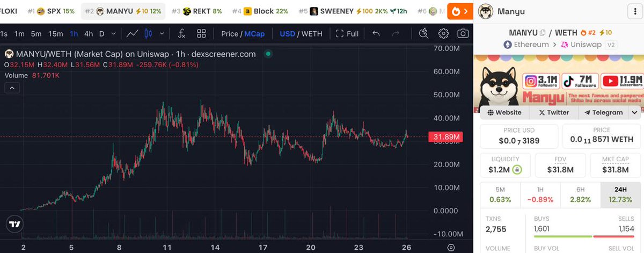The width and height of the screenshot is (644, 253).
Task: Select the 6H stats tab
Action: tap(580, 194)
